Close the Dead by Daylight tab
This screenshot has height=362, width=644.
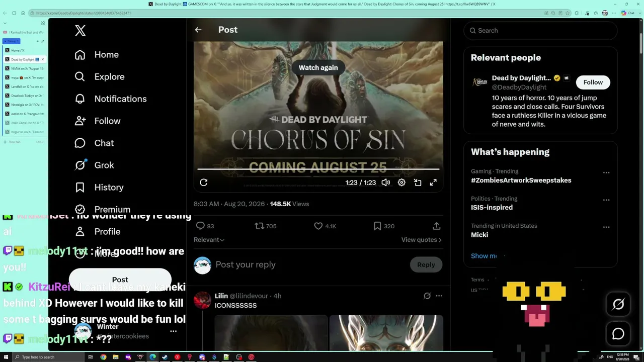tap(43, 59)
